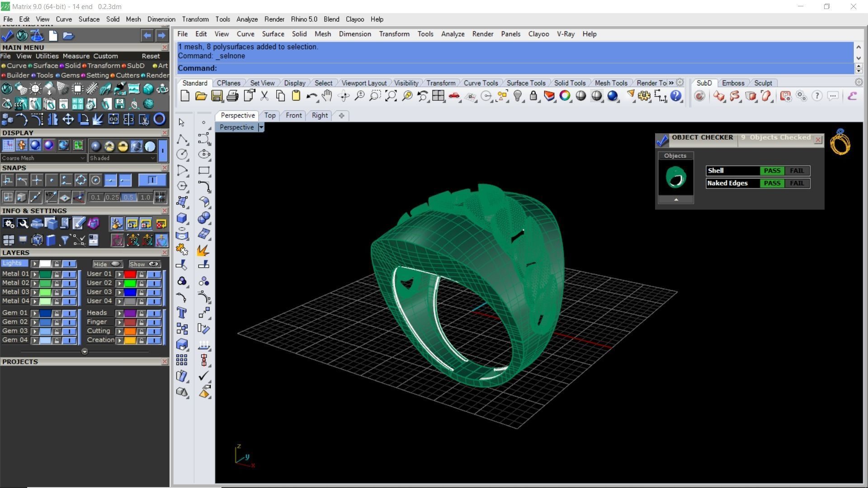Screen dimensions: 868x488
Task: Click the Save floppy disk icon
Action: point(217,96)
